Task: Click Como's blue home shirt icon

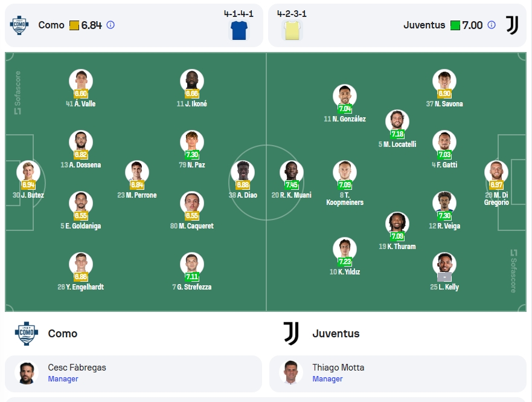Action: (239, 30)
